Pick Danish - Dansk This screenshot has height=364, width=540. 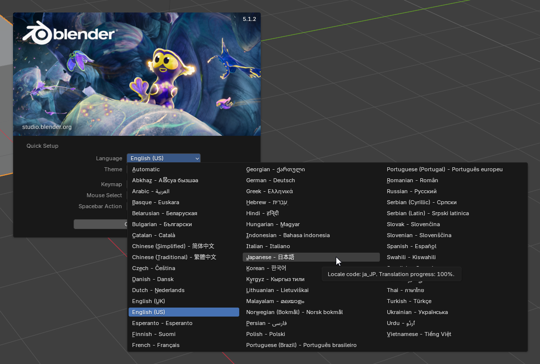click(184, 279)
